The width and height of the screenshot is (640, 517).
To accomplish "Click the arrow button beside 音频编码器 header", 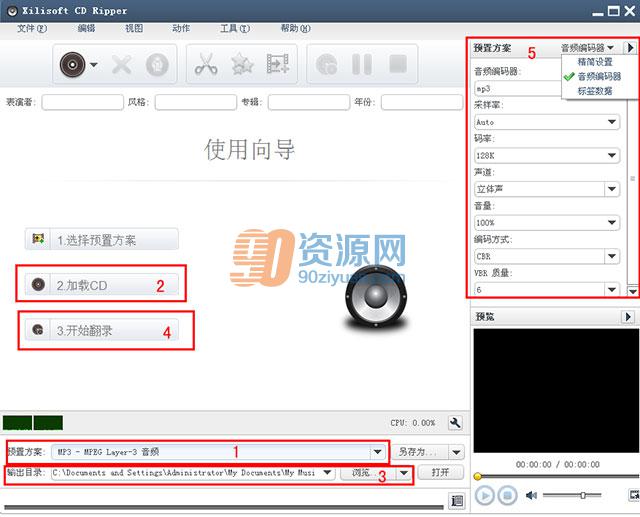I will point(630,48).
